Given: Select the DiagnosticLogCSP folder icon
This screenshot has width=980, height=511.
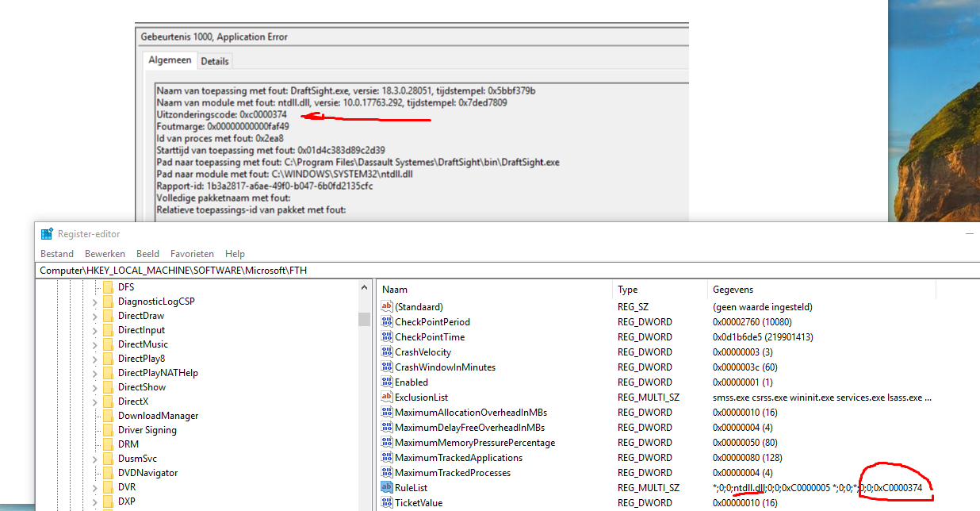Looking at the screenshot, I should click(109, 302).
